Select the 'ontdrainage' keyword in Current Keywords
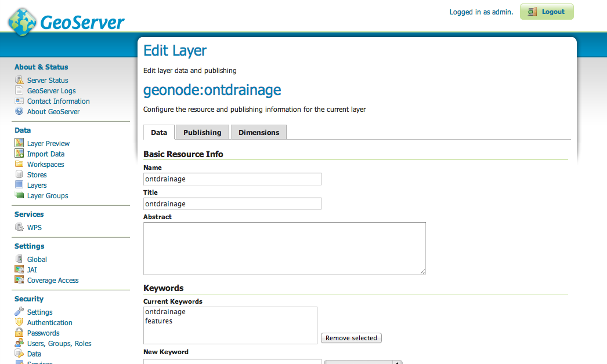 [165, 312]
